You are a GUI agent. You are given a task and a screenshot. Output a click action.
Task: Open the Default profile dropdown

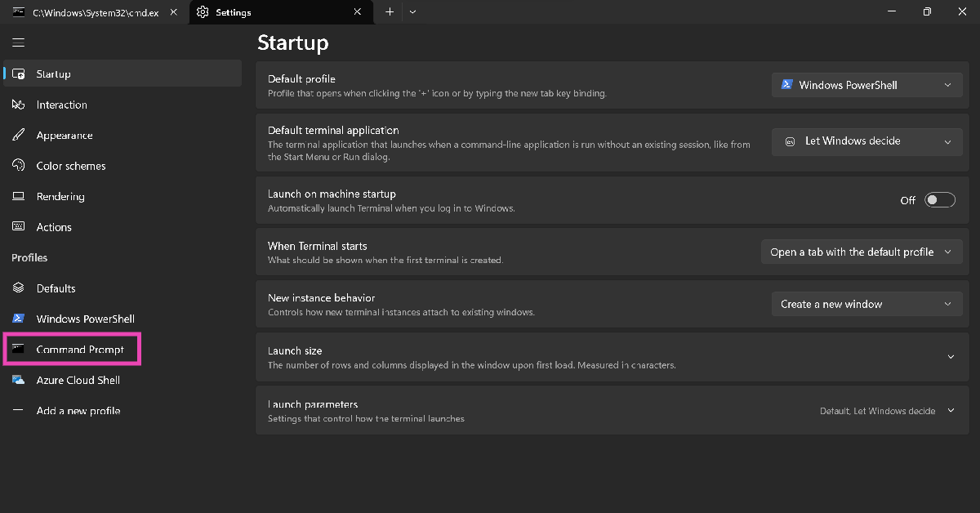865,85
